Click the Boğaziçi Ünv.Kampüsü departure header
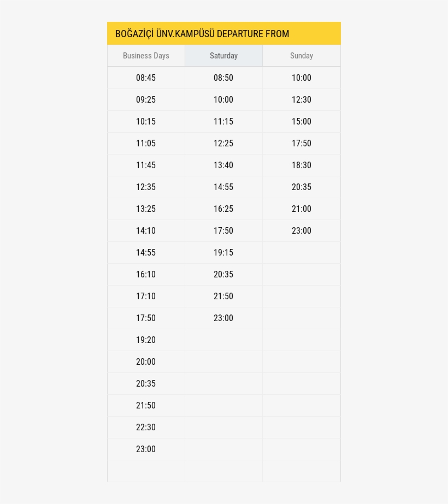Screen dimensions: 448x504 click(x=202, y=34)
